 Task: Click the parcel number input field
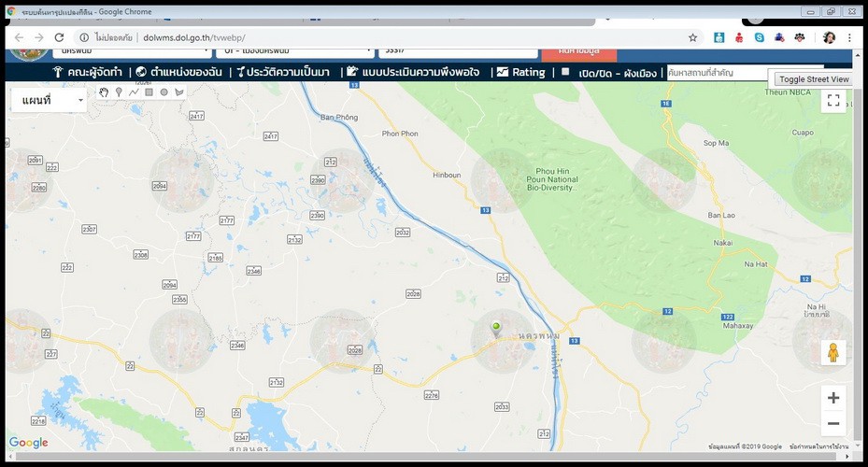click(459, 51)
